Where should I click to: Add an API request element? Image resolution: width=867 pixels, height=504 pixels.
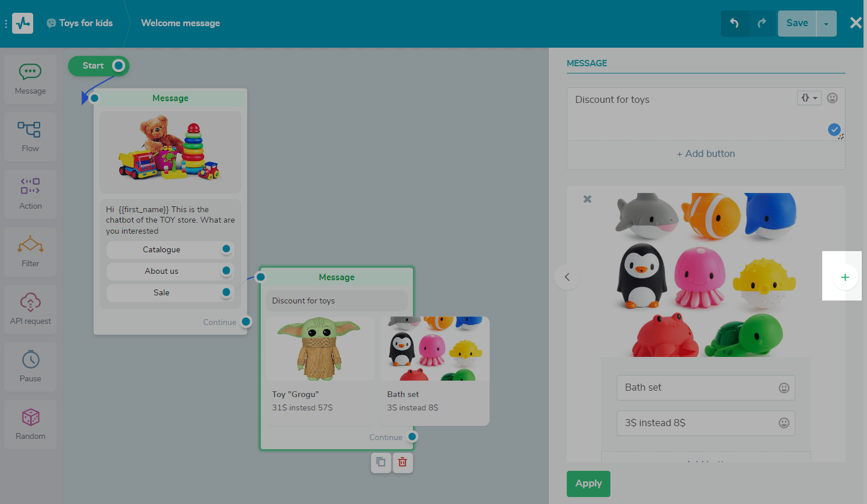pyautogui.click(x=30, y=310)
